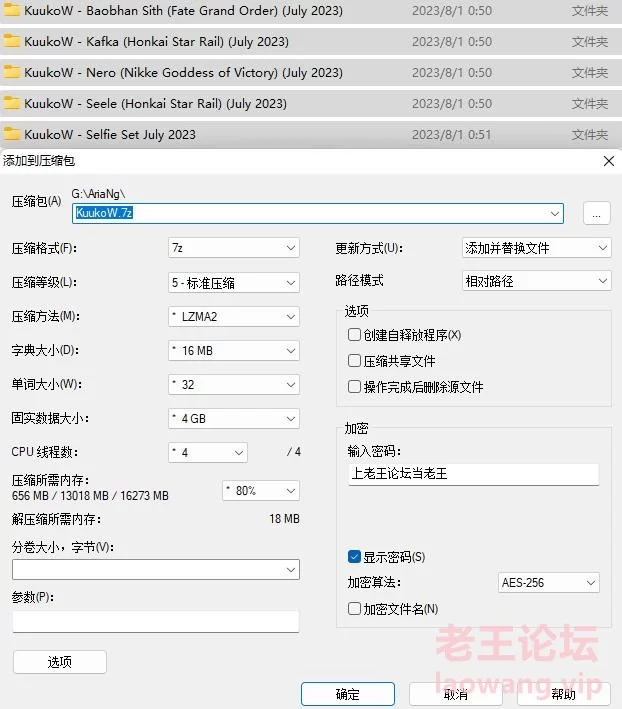Open the 压缩格式 7z dropdown
This screenshot has width=622, height=709.
point(234,248)
